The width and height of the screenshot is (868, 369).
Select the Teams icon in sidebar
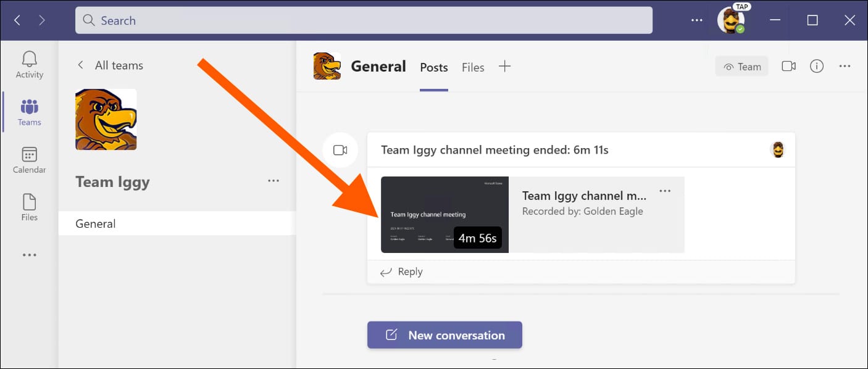[29, 112]
